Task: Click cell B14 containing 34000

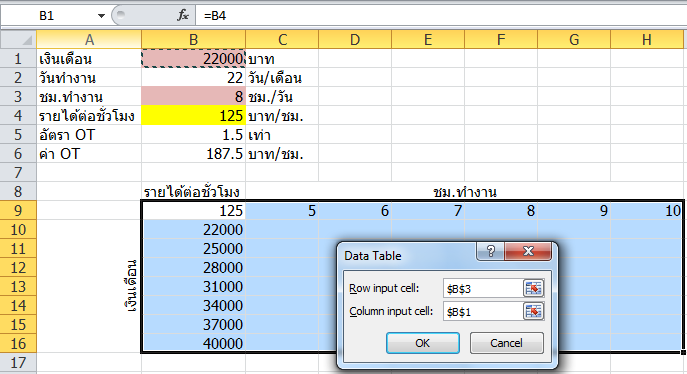Action: tap(193, 305)
